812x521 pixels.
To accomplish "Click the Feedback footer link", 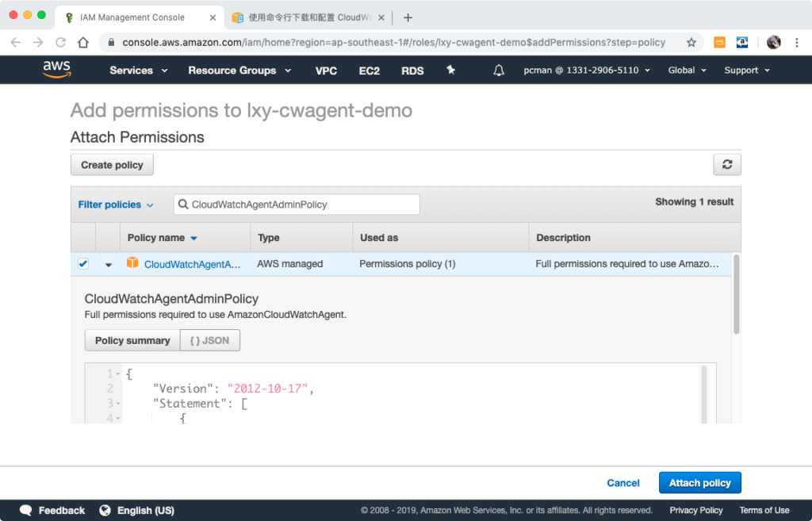I will [62, 510].
